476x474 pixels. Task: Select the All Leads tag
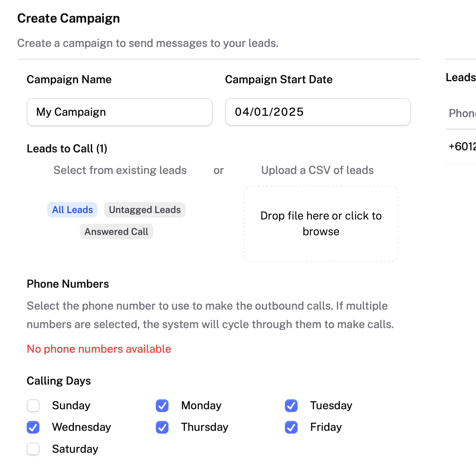(x=73, y=210)
